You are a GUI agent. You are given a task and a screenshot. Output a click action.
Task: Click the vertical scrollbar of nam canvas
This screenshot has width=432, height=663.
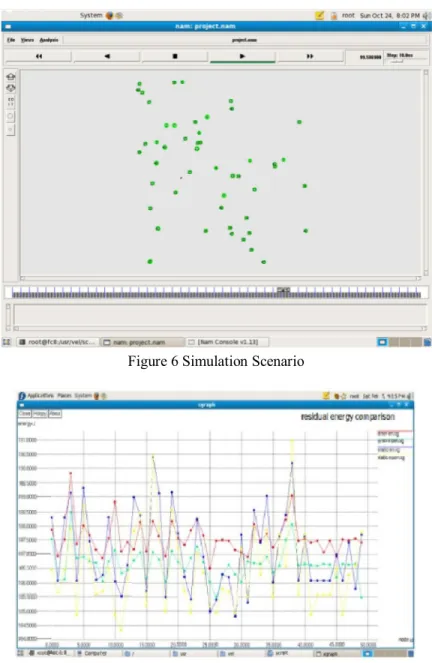click(x=426, y=173)
